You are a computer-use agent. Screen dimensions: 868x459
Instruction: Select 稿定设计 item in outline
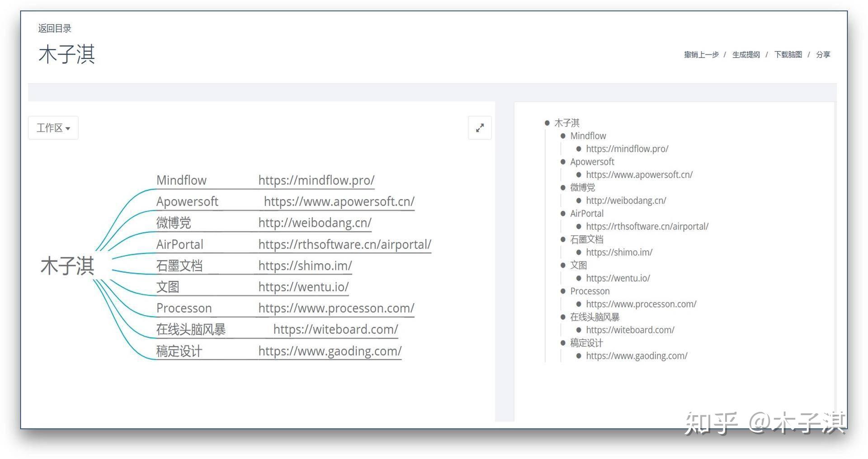point(586,343)
